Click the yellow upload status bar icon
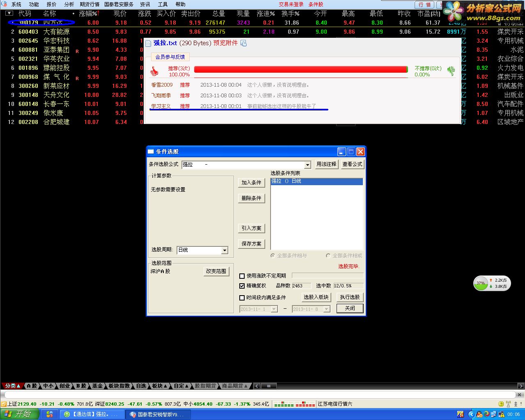The image size is (525, 420). pyautogui.click(x=501, y=404)
